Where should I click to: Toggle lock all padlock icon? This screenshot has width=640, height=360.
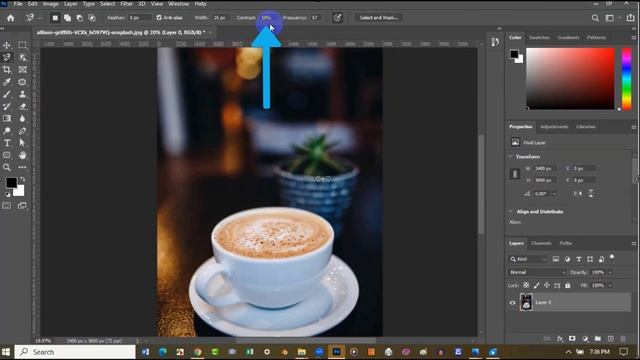click(568, 285)
